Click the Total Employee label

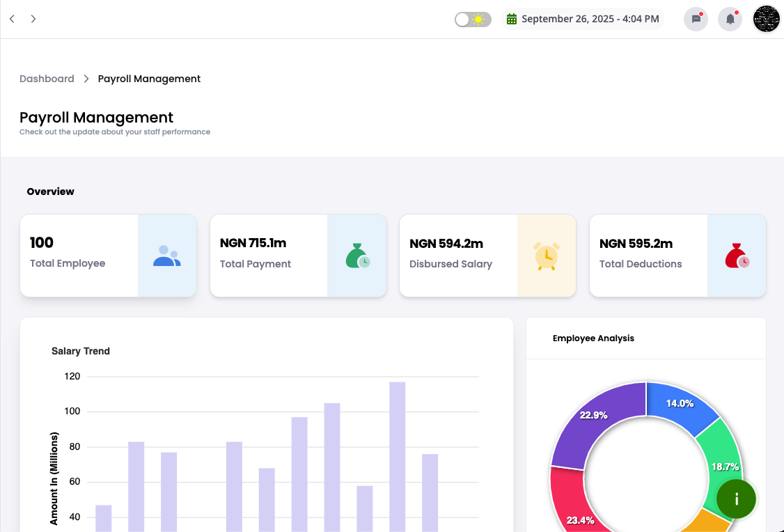click(68, 263)
